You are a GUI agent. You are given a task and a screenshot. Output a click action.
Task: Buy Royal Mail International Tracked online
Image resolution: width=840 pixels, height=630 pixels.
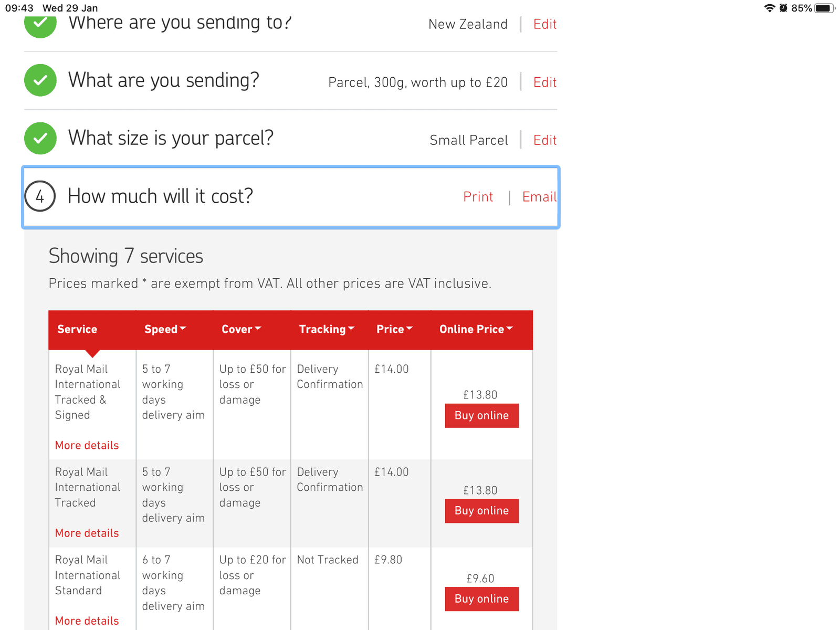(x=482, y=511)
